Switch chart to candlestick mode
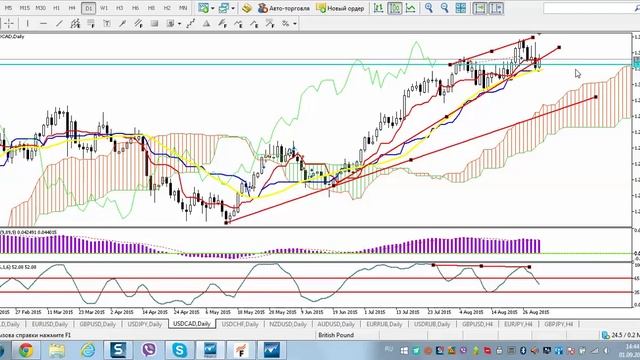This screenshot has height=360, width=640. (394, 8)
